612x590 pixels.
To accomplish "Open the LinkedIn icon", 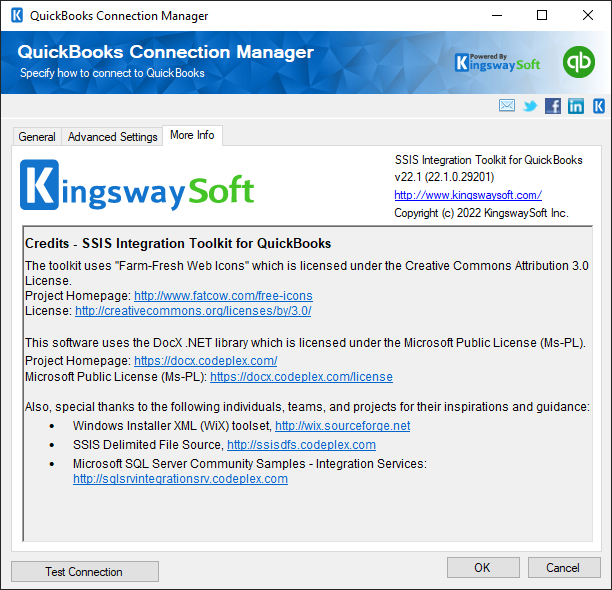I will point(576,106).
